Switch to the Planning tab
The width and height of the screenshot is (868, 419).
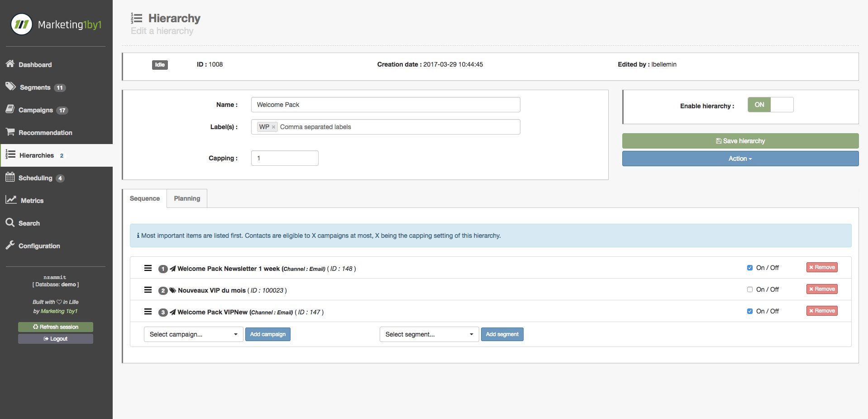click(x=187, y=198)
